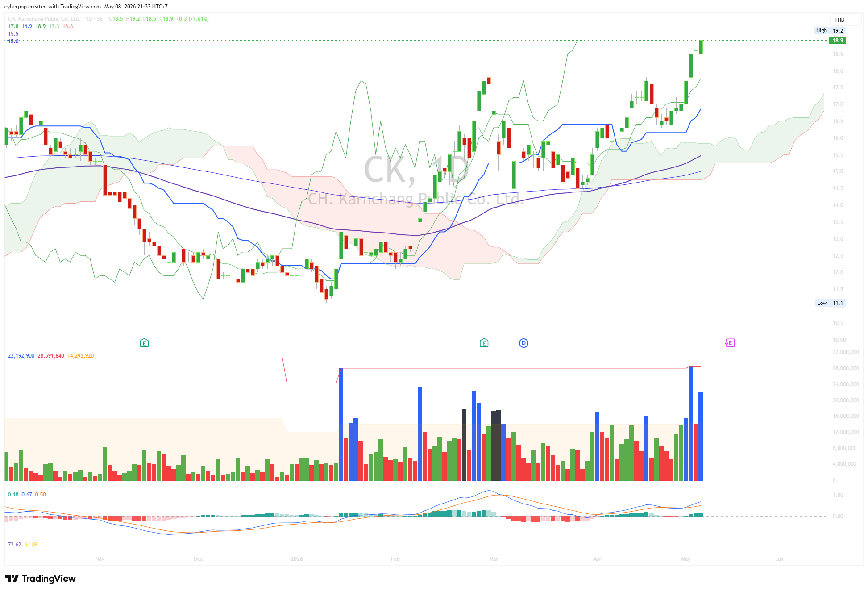Select the Low 11.1 price label

coord(830,303)
